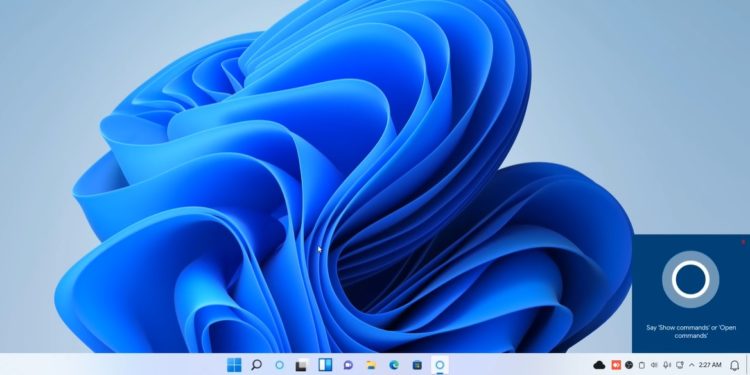Launch Microsoft Edge from the taskbar
The image size is (750, 375).
click(394, 365)
